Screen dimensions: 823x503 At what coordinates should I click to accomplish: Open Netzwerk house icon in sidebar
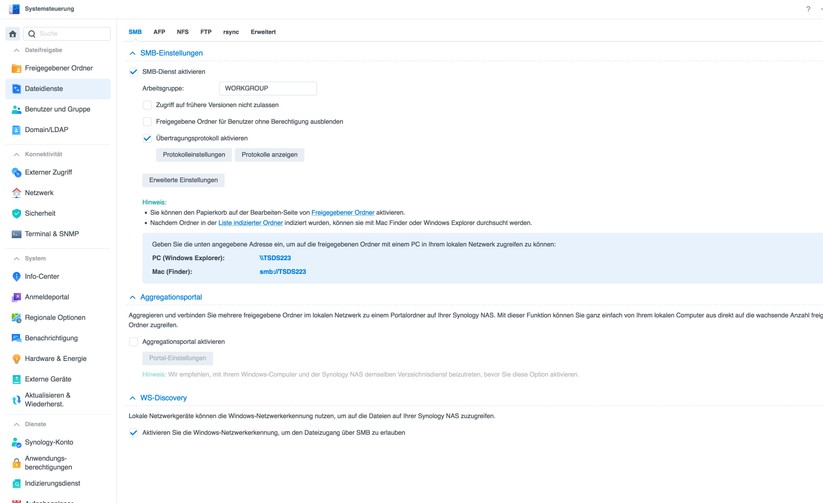16,193
